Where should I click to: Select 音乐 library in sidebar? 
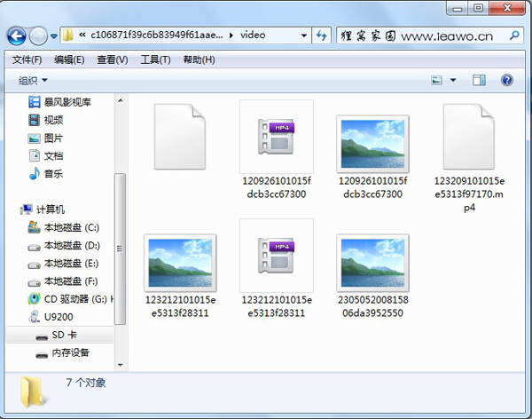46,174
